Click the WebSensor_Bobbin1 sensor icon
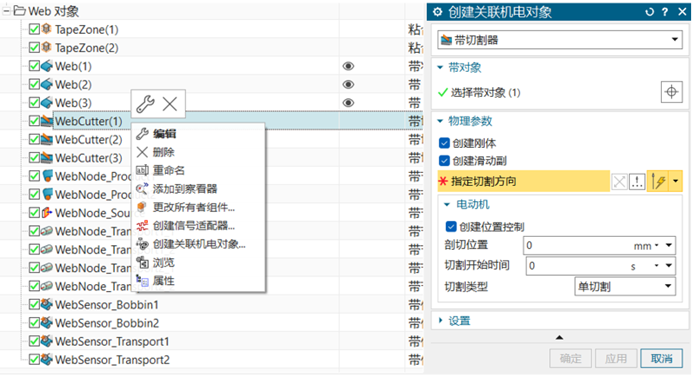Screen dimensions: 692x375 pos(47,304)
